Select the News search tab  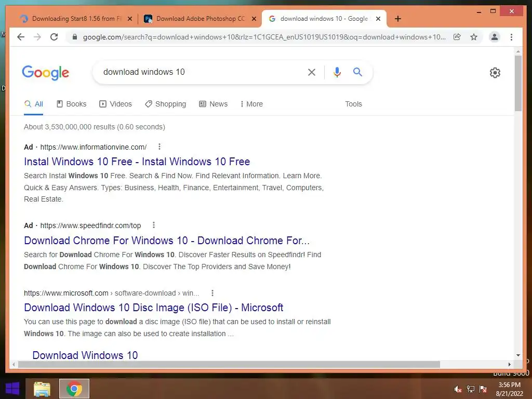coord(213,104)
